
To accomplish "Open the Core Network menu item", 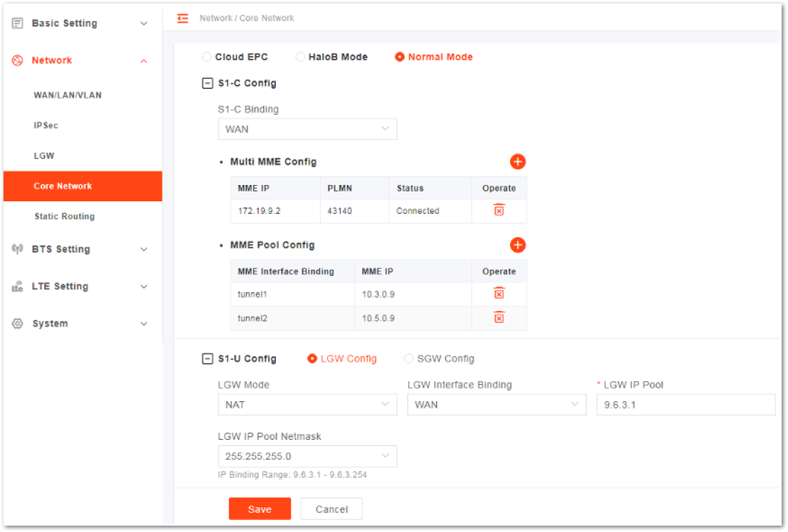I will [83, 186].
